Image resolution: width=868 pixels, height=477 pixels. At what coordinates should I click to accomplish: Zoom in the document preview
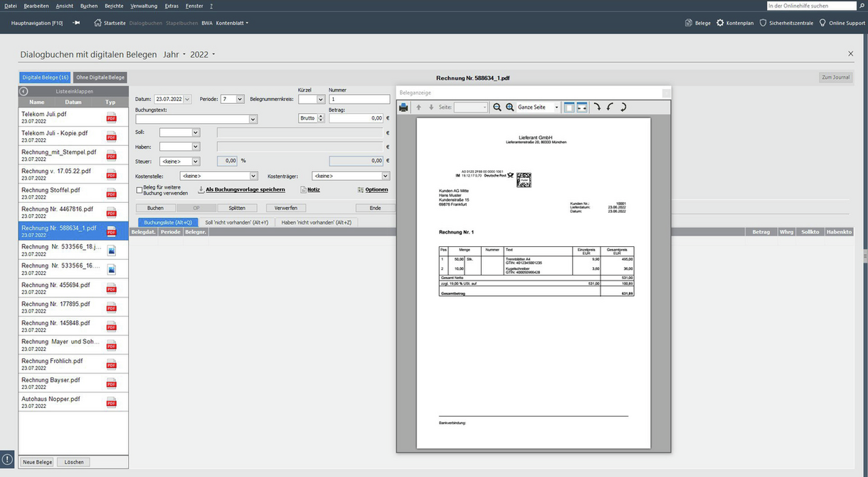click(509, 108)
